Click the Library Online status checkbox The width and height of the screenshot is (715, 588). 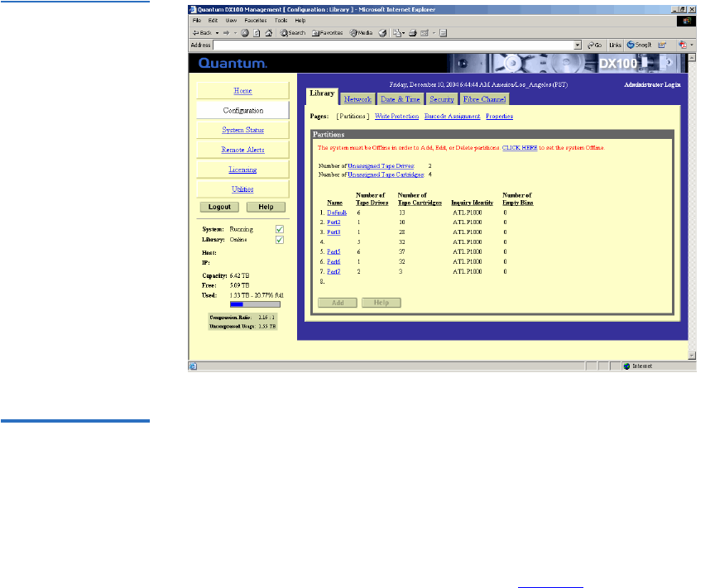pos(280,240)
